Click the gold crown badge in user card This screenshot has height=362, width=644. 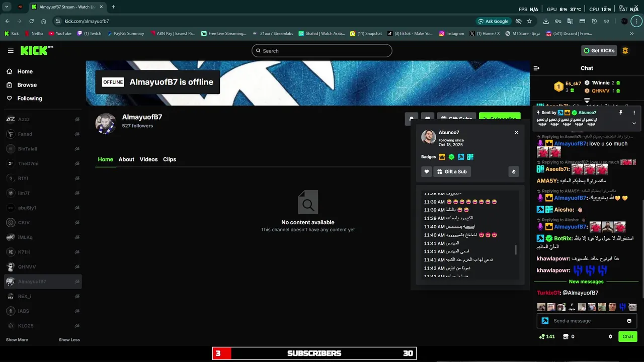click(442, 157)
